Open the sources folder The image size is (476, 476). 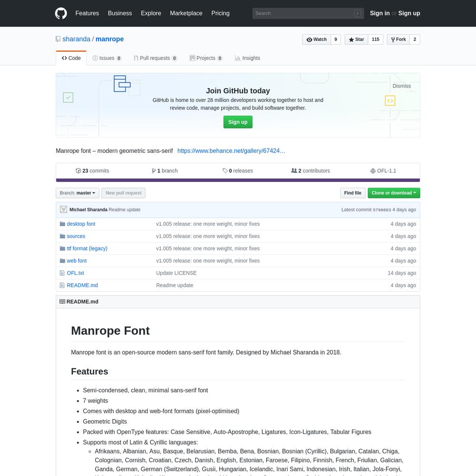point(76,236)
